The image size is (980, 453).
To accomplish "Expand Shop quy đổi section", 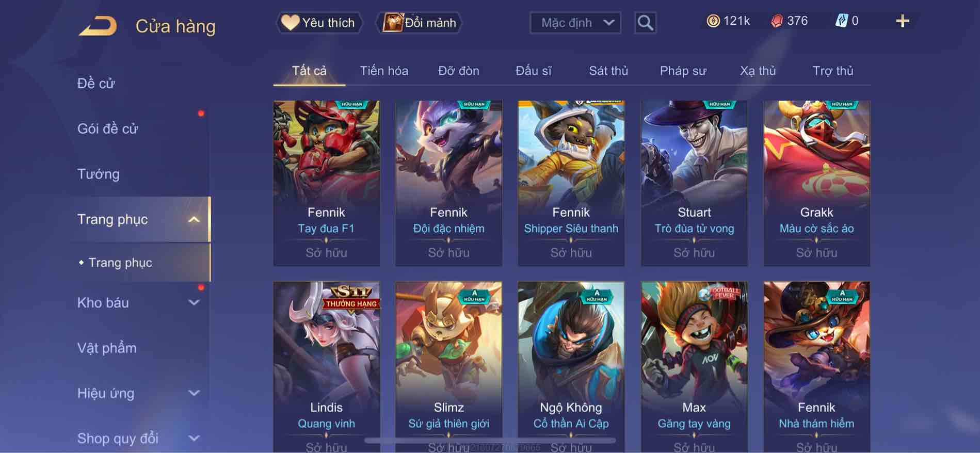I will (194, 439).
